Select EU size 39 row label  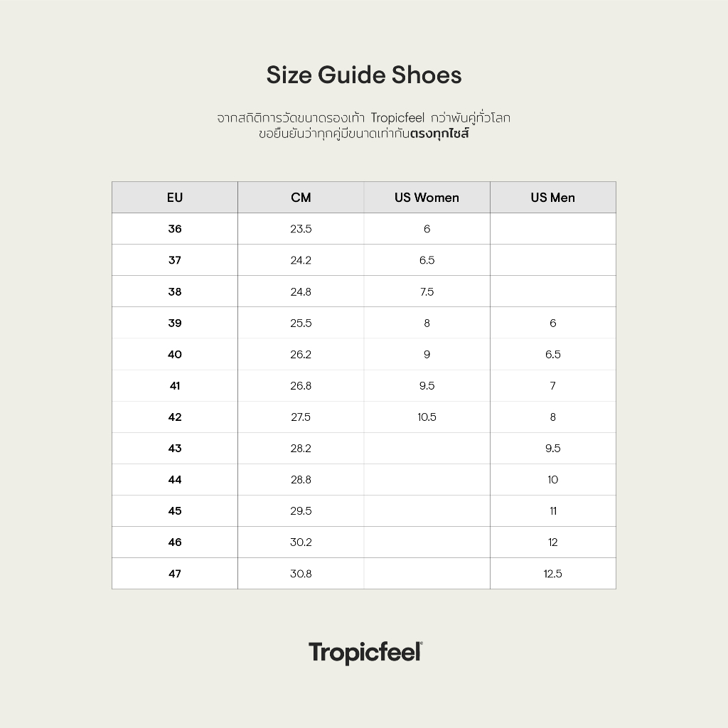tap(175, 323)
